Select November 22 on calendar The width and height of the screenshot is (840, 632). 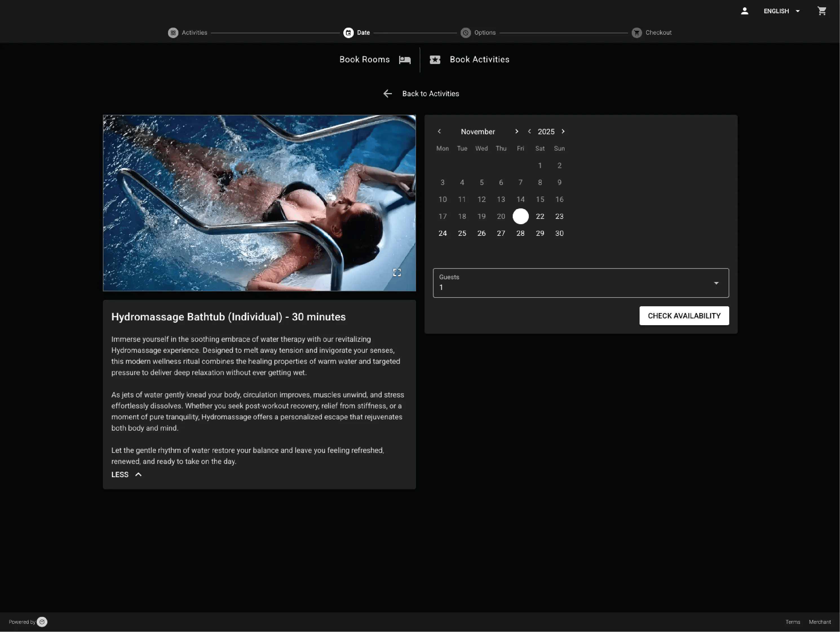(540, 217)
